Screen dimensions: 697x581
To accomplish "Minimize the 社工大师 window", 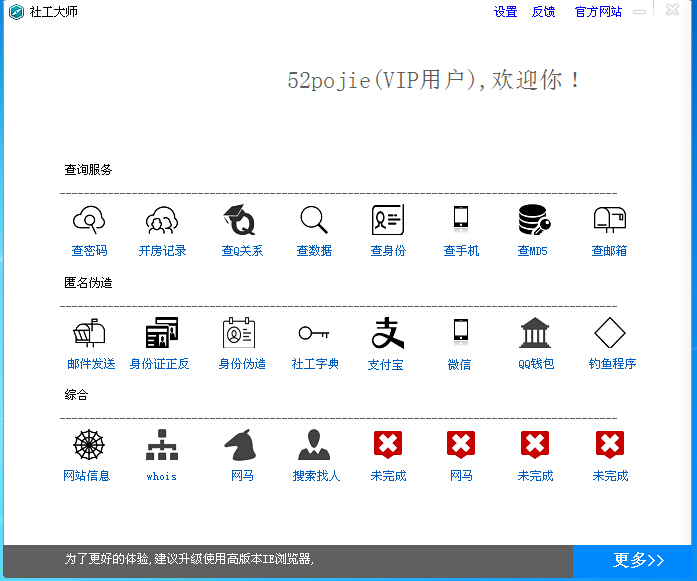I will [x=640, y=12].
